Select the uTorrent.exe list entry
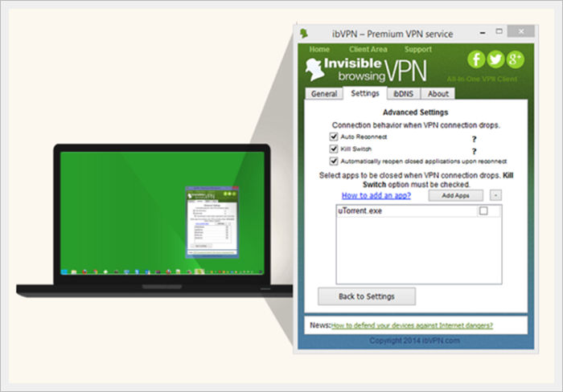 click(418, 211)
